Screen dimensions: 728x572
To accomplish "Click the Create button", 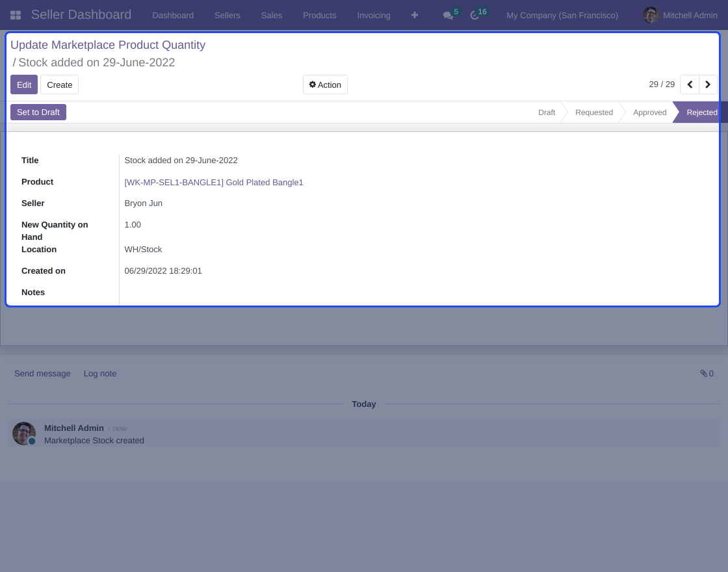I will 59,84.
